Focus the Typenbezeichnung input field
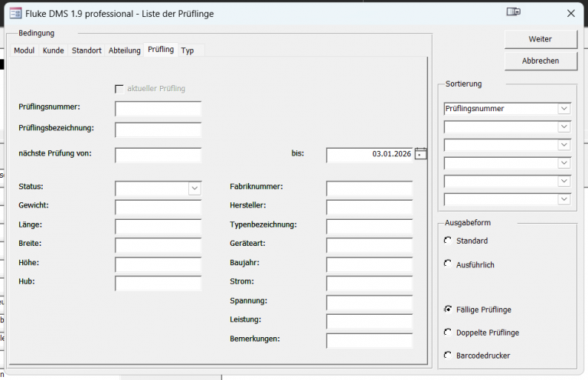The height and width of the screenshot is (380, 588). (369, 226)
